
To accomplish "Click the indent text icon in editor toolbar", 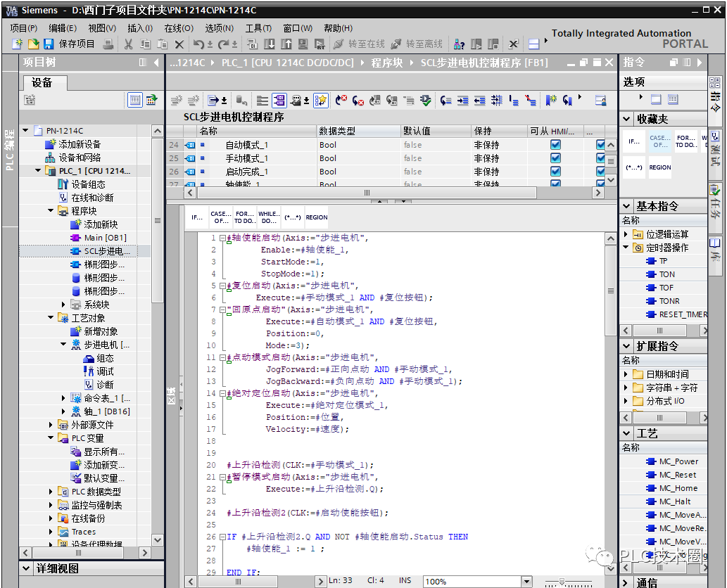I will [x=462, y=100].
